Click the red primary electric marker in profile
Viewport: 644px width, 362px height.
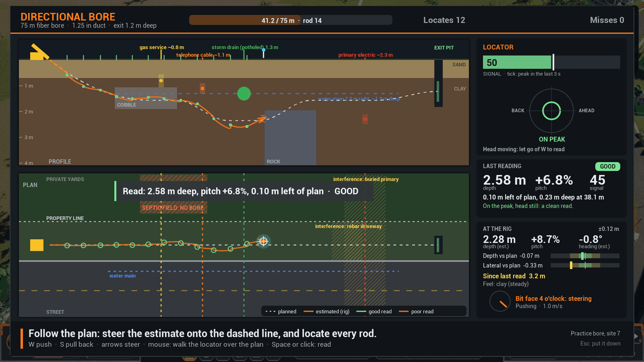[365, 119]
